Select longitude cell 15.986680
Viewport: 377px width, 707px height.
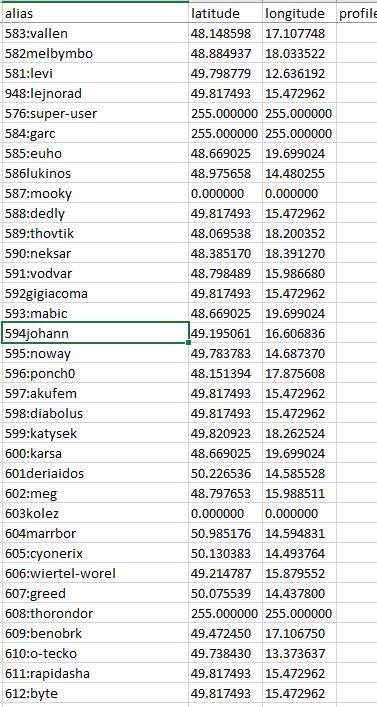[299, 274]
